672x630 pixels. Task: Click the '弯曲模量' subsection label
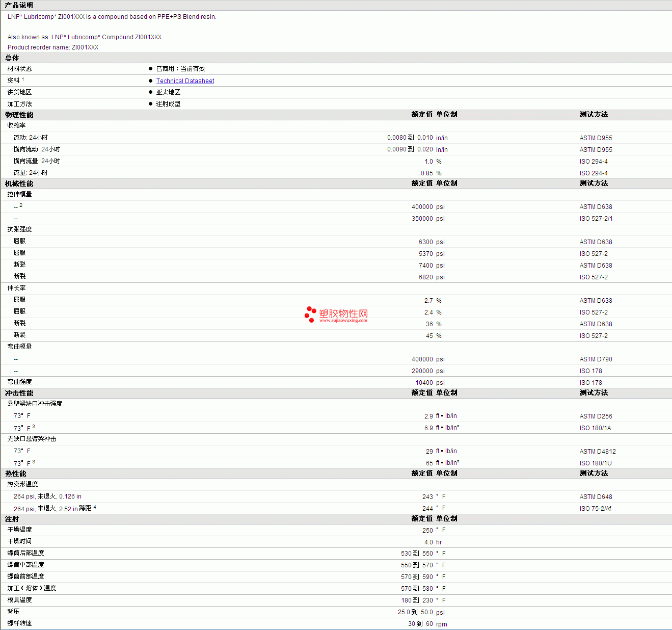19,347
